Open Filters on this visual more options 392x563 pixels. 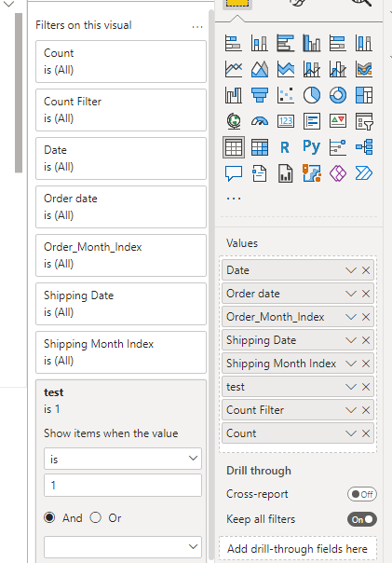click(197, 27)
